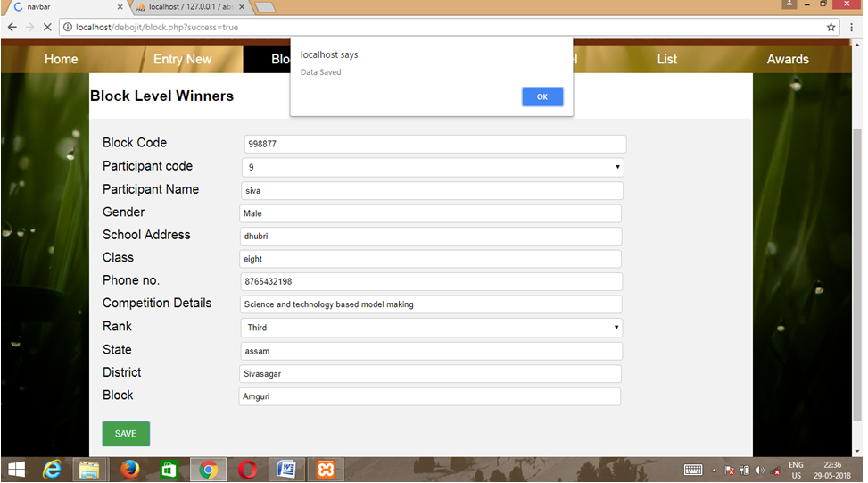The width and height of the screenshot is (868, 483).
Task: Open a new browser tab
Action: 265,7
